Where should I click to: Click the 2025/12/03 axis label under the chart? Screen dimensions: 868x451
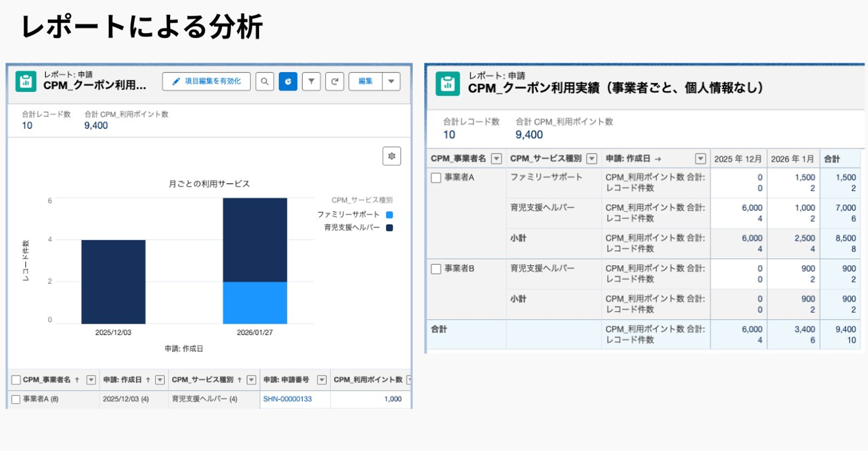pyautogui.click(x=113, y=332)
